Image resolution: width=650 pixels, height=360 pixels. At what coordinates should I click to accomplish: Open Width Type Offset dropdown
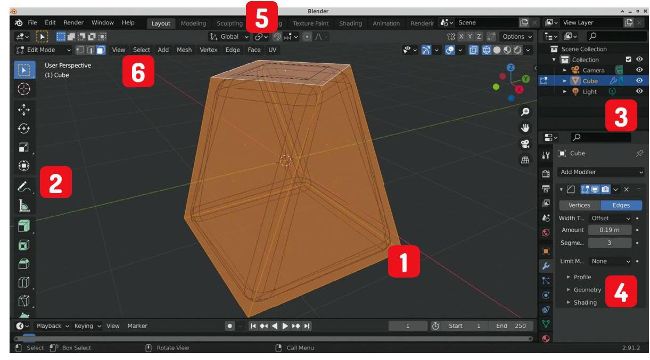click(611, 218)
